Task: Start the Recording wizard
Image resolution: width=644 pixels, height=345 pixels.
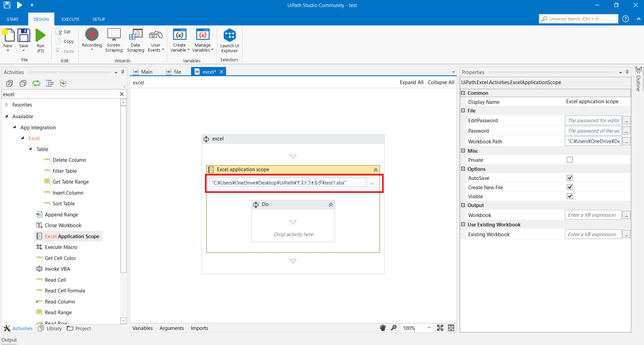Action: [92, 34]
